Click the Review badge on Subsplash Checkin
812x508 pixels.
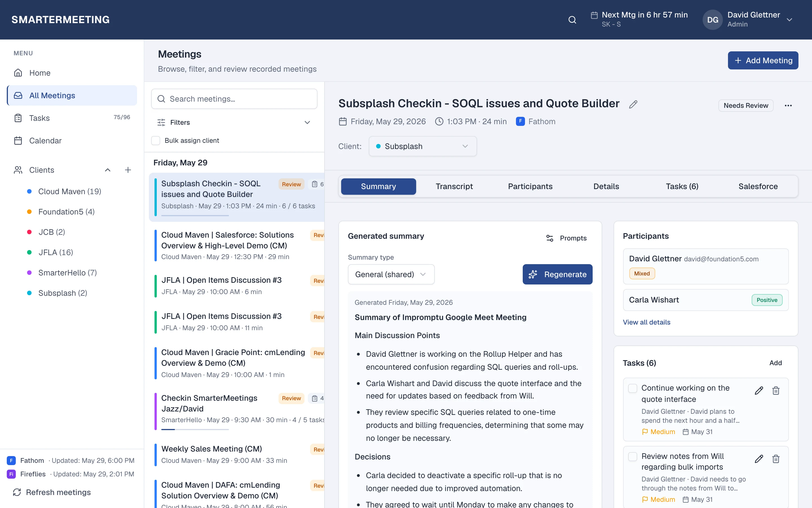click(291, 184)
